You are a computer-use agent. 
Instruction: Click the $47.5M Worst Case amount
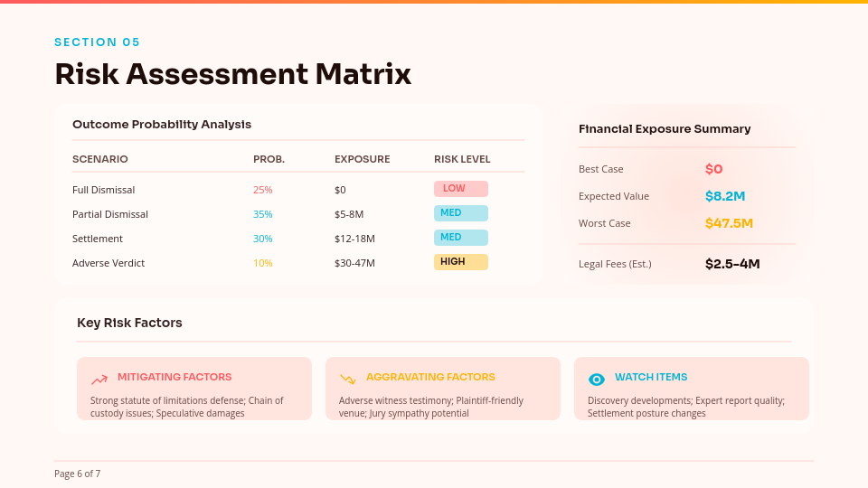click(x=729, y=223)
